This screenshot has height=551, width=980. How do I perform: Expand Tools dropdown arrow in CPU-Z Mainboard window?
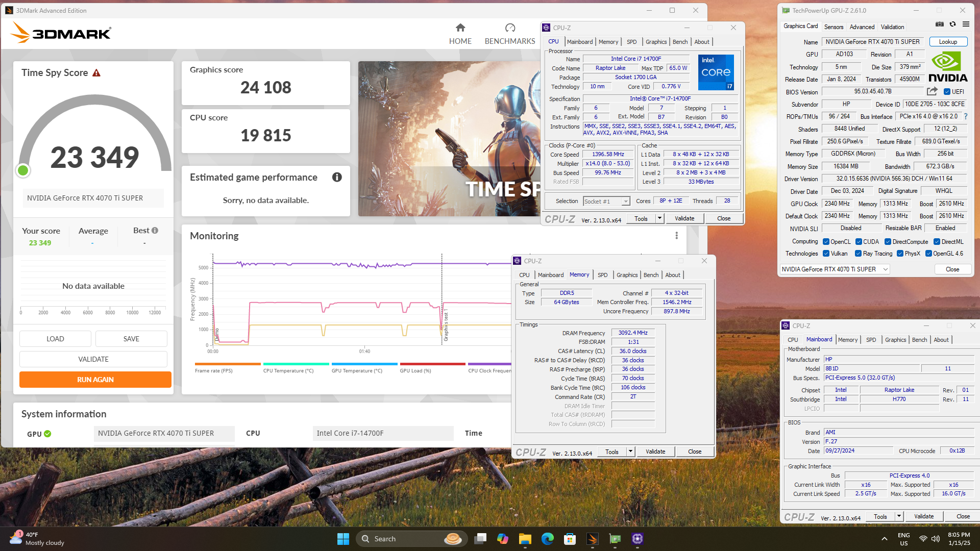pyautogui.click(x=899, y=516)
